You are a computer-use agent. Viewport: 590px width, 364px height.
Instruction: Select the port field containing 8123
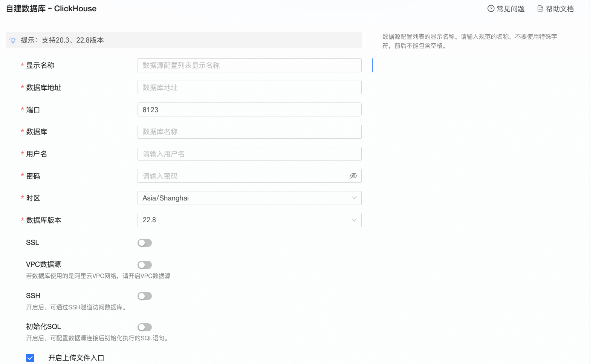(x=249, y=110)
